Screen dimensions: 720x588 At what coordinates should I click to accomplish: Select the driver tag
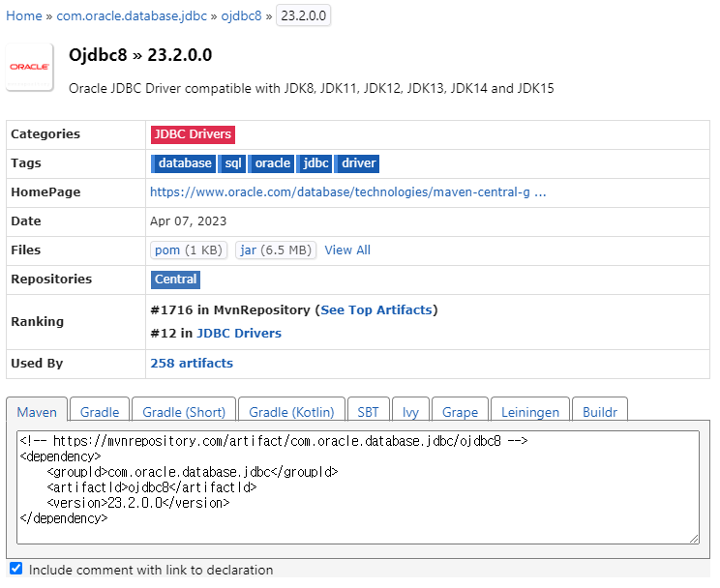point(357,163)
